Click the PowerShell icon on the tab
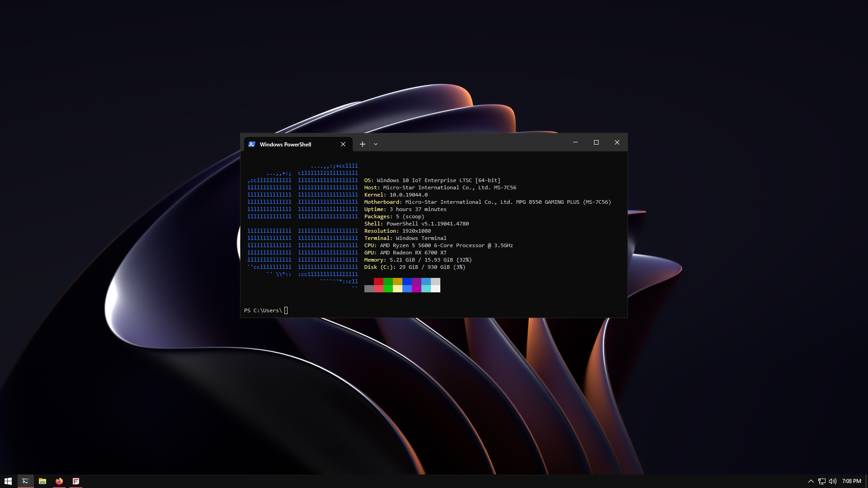Viewport: 868px width, 488px height. click(x=252, y=144)
